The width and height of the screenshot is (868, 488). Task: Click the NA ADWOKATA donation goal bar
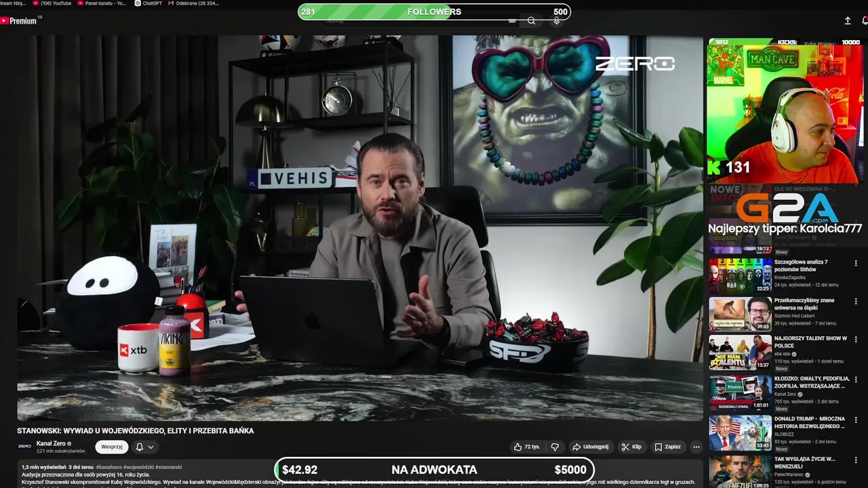[x=434, y=470]
